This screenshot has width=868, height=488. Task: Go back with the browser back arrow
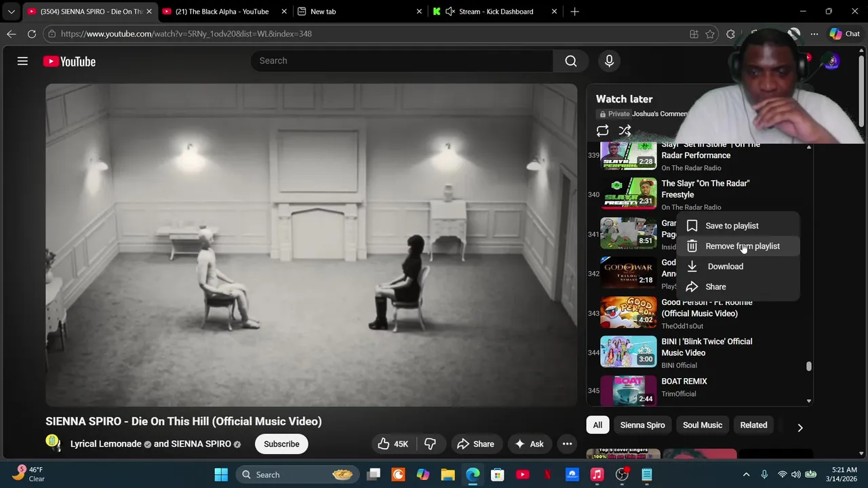[12, 33]
